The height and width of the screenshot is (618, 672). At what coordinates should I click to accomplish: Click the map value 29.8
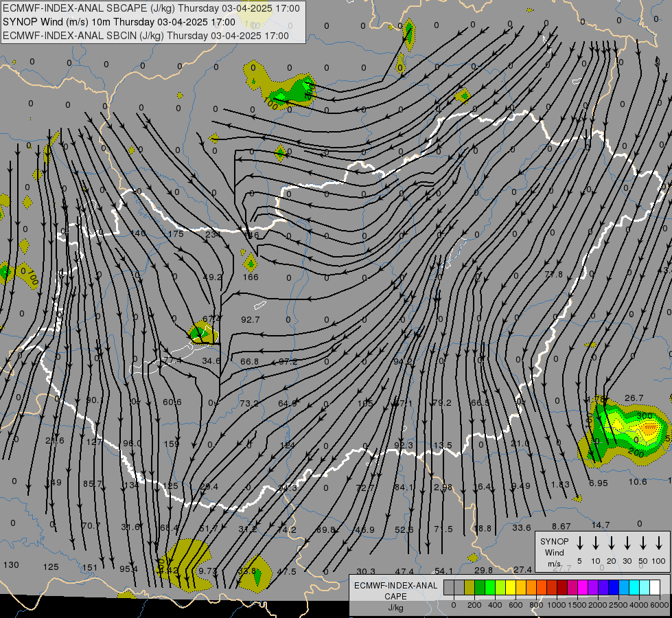[483, 571]
